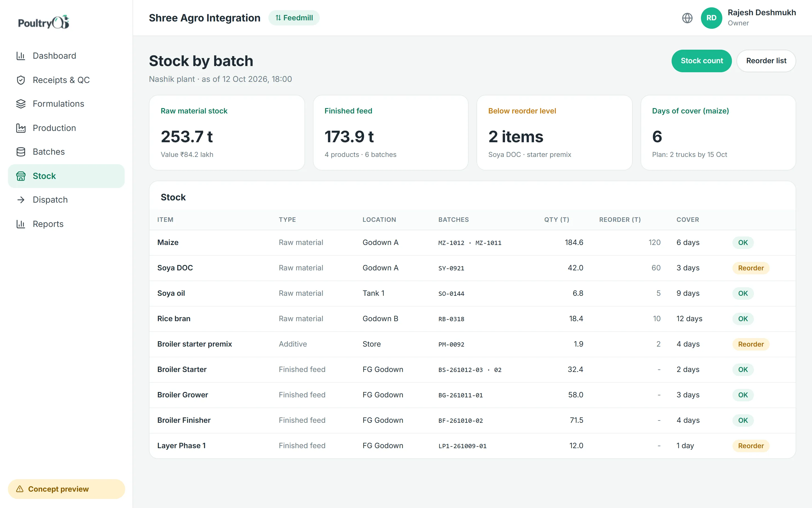This screenshot has height=508, width=812.
Task: Click batch code MZ-1012
Action: pyautogui.click(x=451, y=243)
